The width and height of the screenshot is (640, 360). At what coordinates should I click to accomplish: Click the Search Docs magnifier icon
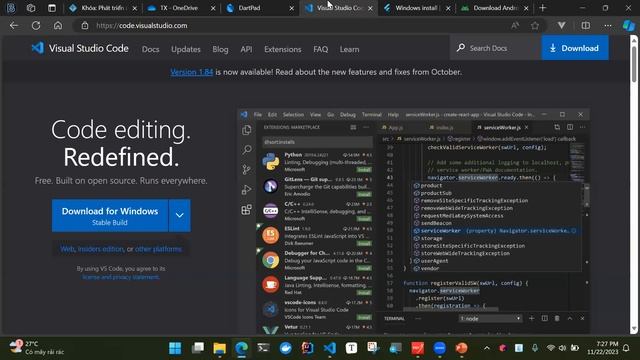click(x=461, y=48)
